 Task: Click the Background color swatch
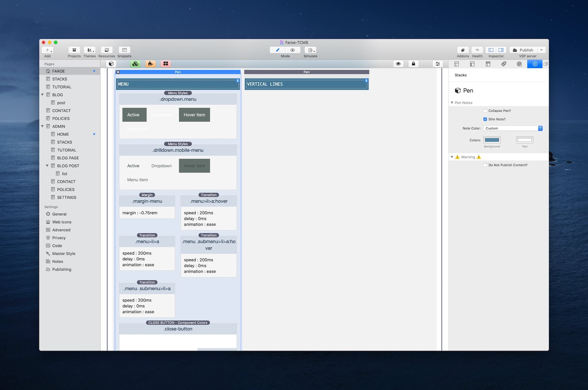pyautogui.click(x=492, y=140)
